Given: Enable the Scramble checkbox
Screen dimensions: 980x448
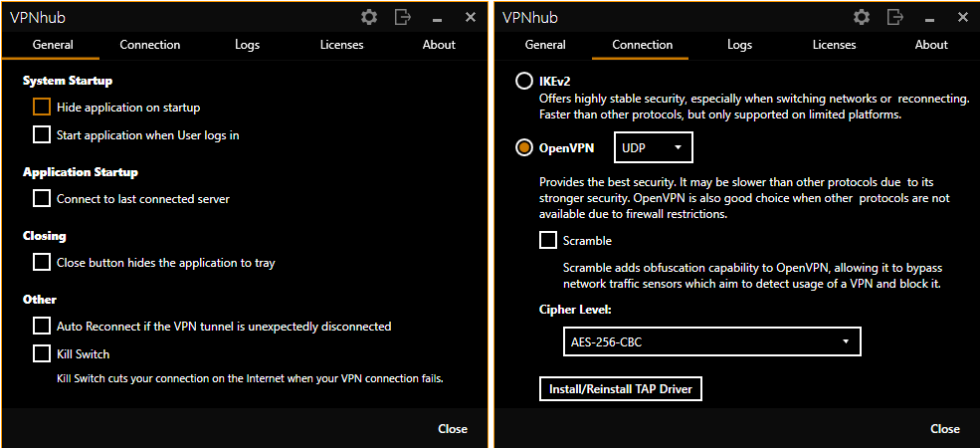Looking at the screenshot, I should tap(548, 240).
